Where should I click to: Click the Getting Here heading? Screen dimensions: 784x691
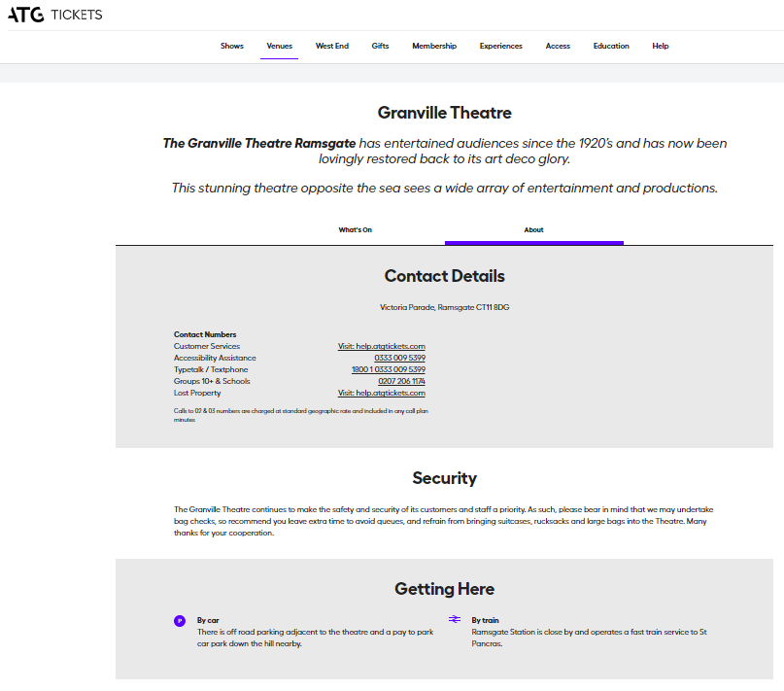pyautogui.click(x=445, y=589)
